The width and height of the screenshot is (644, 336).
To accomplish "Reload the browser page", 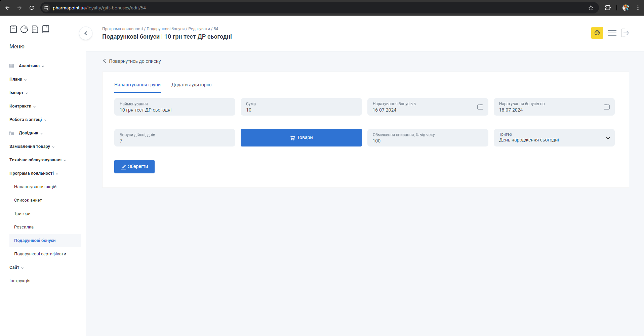I will (x=32, y=8).
